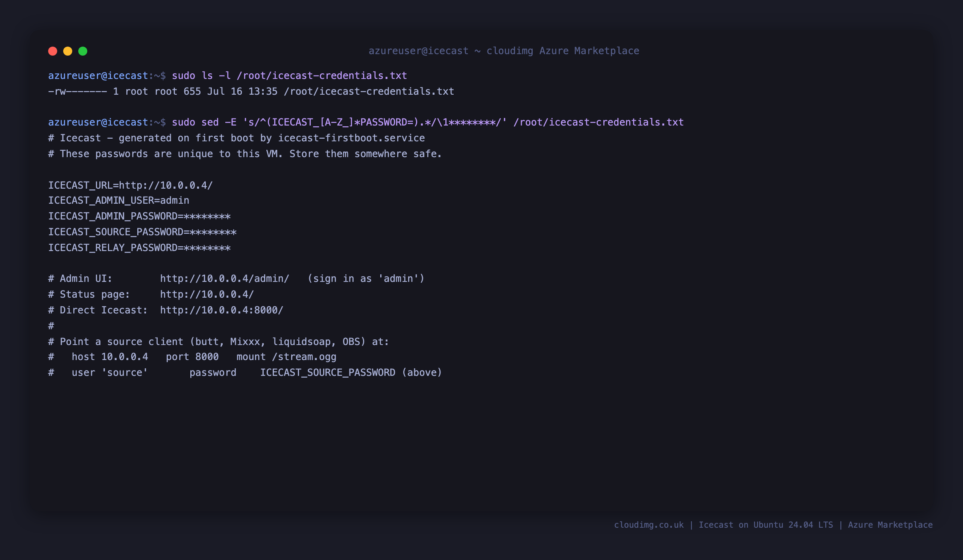Screen dimensions: 963x560
Task: Click the comment about icecast-firstboot.service
Action: (x=237, y=138)
